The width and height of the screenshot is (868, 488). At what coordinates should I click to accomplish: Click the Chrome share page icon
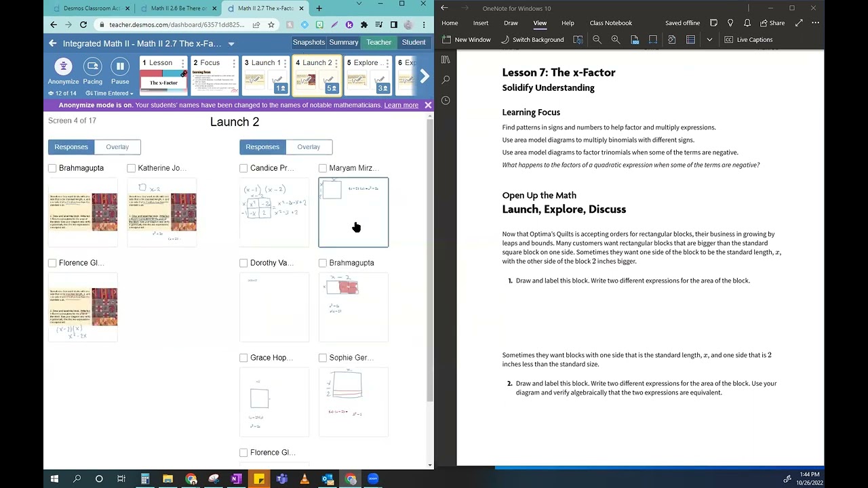tap(256, 24)
